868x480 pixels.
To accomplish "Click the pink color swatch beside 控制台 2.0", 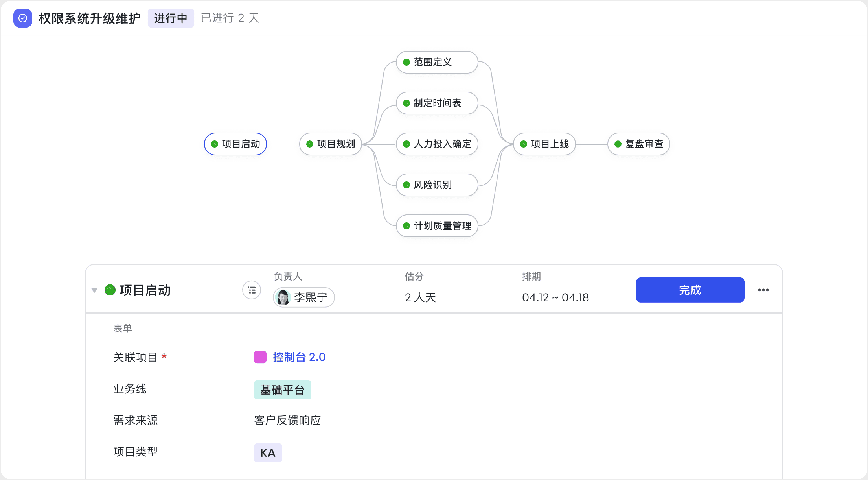I will click(x=260, y=357).
